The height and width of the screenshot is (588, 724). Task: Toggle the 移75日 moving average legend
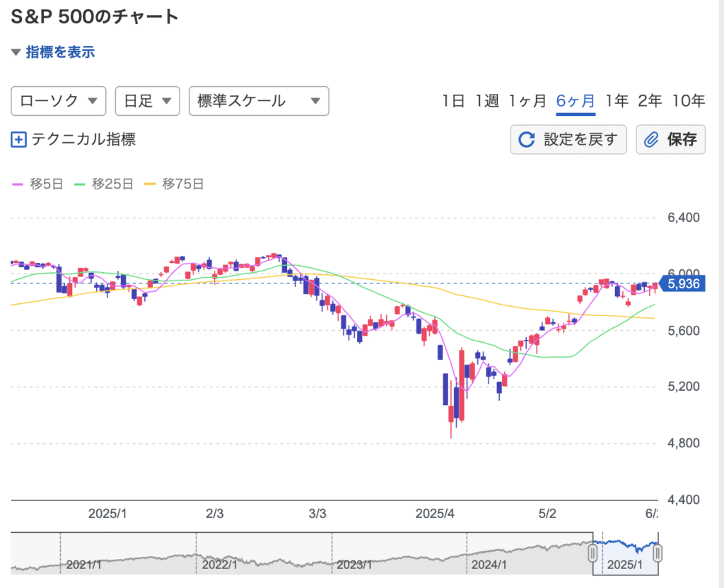click(174, 184)
